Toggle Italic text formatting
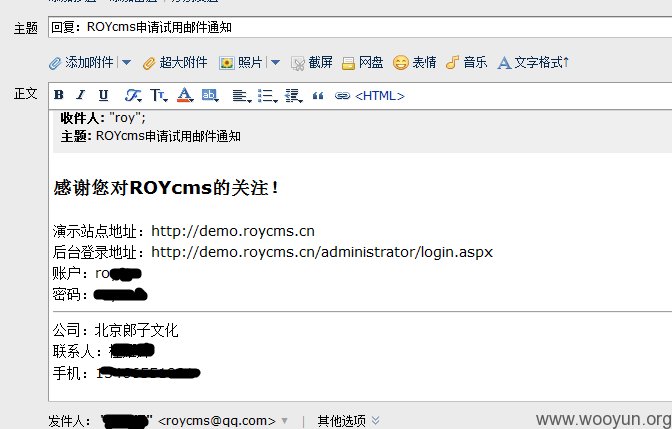The width and height of the screenshot is (672, 429). click(80, 95)
